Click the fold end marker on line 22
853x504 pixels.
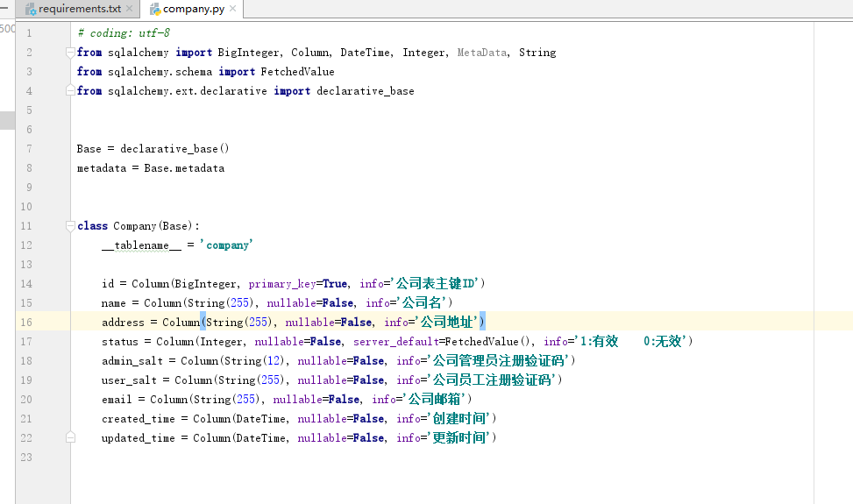click(70, 437)
